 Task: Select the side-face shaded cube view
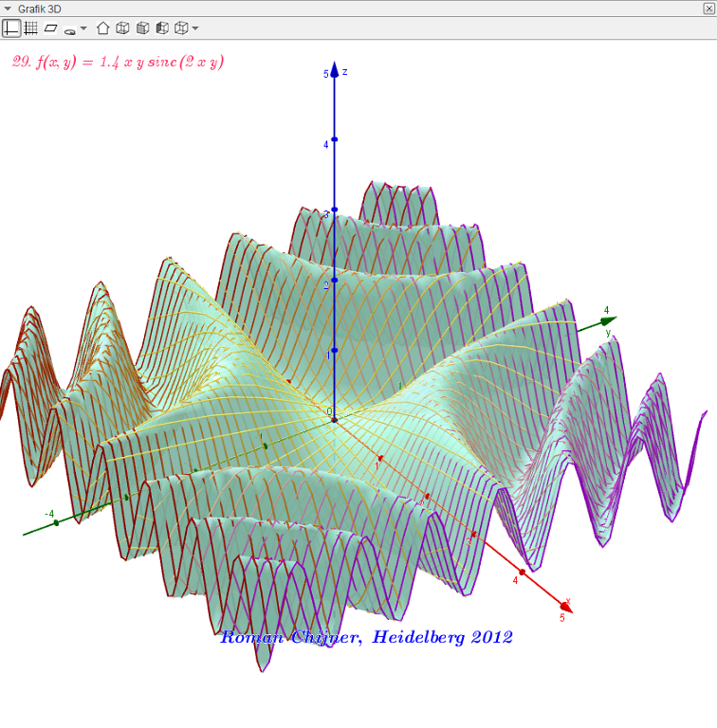pos(162,28)
